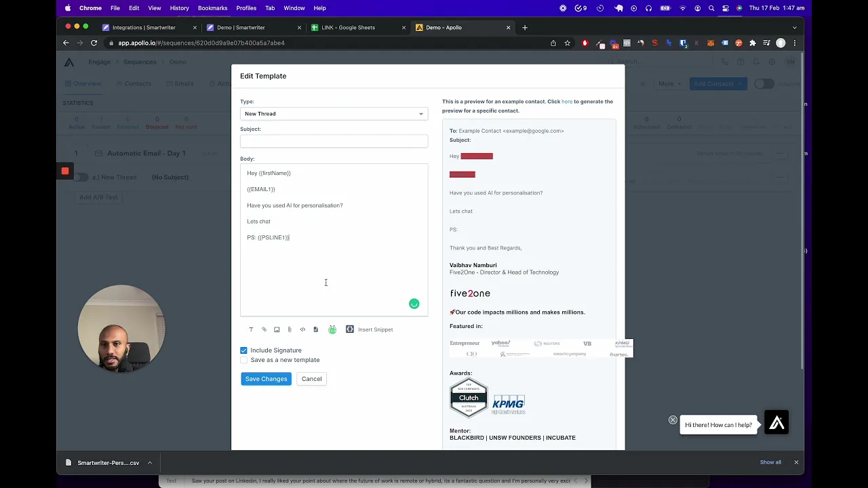The width and height of the screenshot is (868, 488).
Task: Open macOS Spotlight search icon
Action: coord(711,8)
